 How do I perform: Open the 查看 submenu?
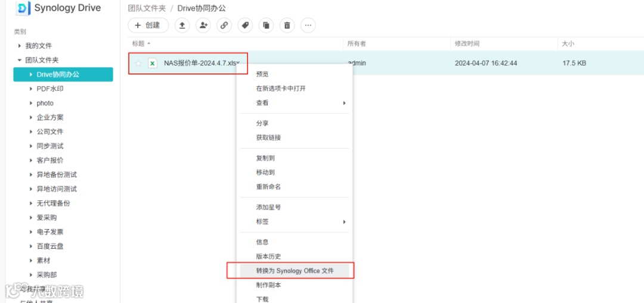coord(295,103)
